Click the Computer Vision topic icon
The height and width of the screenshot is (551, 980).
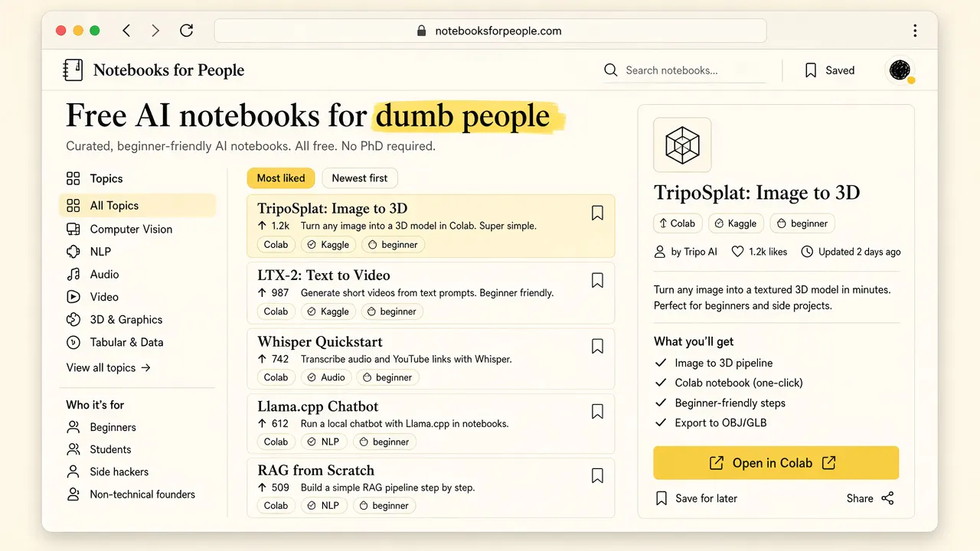(73, 229)
